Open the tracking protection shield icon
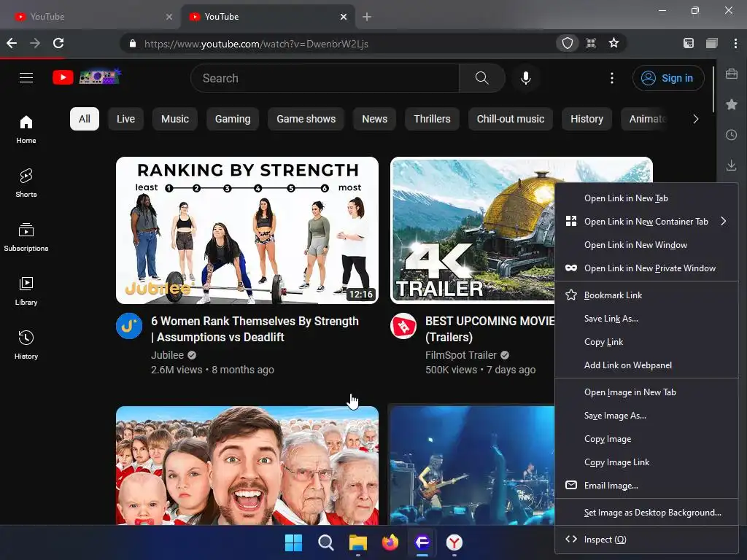Viewport: 747px width, 560px height. 567,43
